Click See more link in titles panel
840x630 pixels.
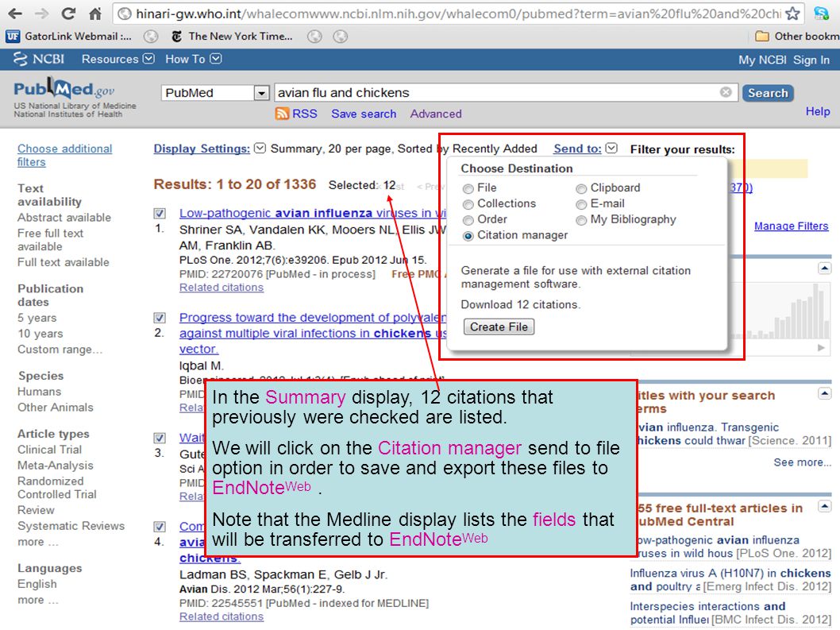[x=802, y=462]
